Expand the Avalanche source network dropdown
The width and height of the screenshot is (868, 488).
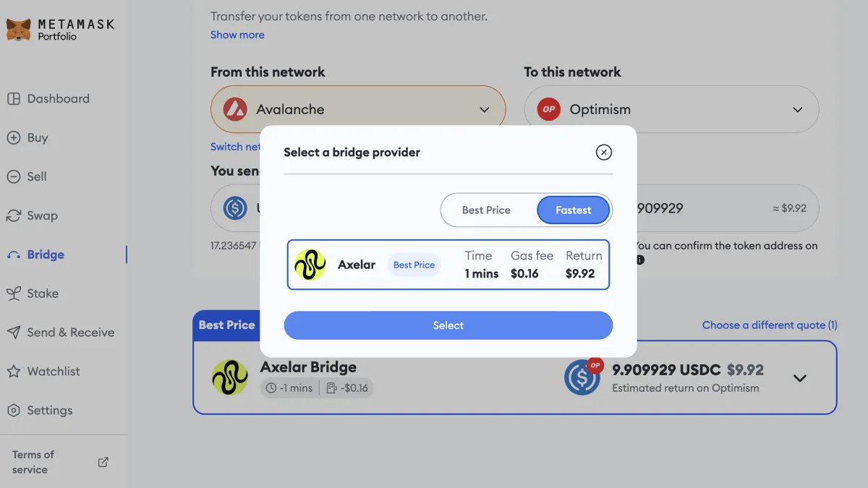click(x=358, y=110)
